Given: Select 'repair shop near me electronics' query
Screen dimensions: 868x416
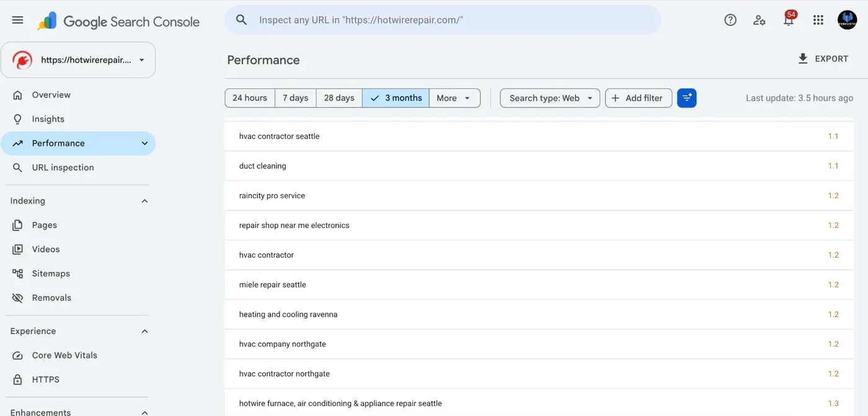Looking at the screenshot, I should (x=539, y=226).
